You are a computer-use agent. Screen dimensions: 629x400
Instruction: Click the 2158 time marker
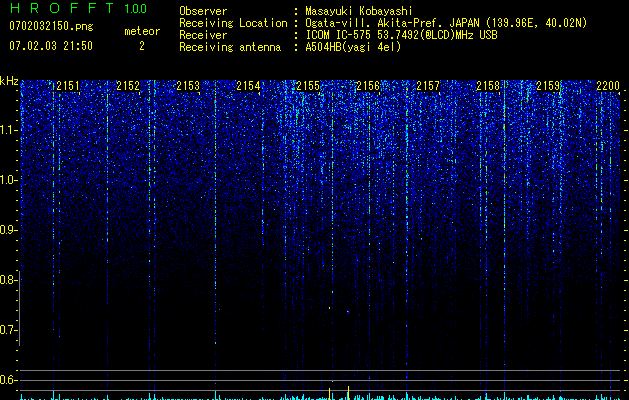[488, 86]
